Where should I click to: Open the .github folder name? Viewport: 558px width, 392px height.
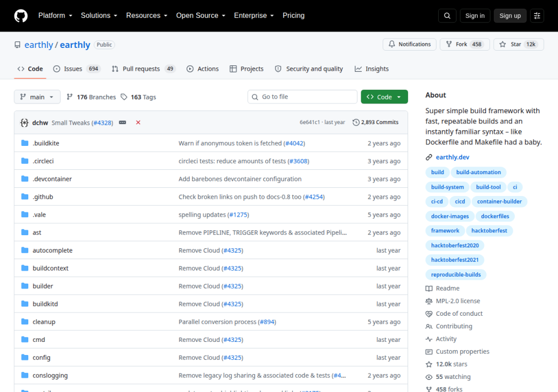[43, 197]
